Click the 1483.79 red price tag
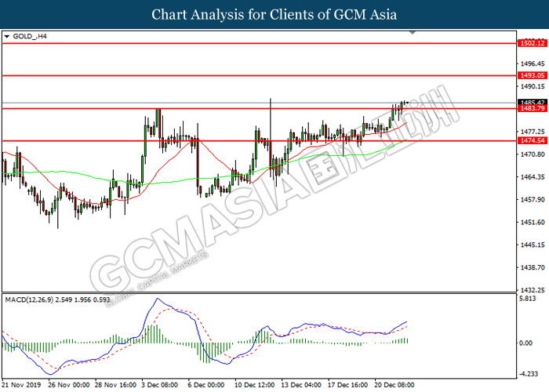Viewport: 549px width, 392px height. coord(531,109)
